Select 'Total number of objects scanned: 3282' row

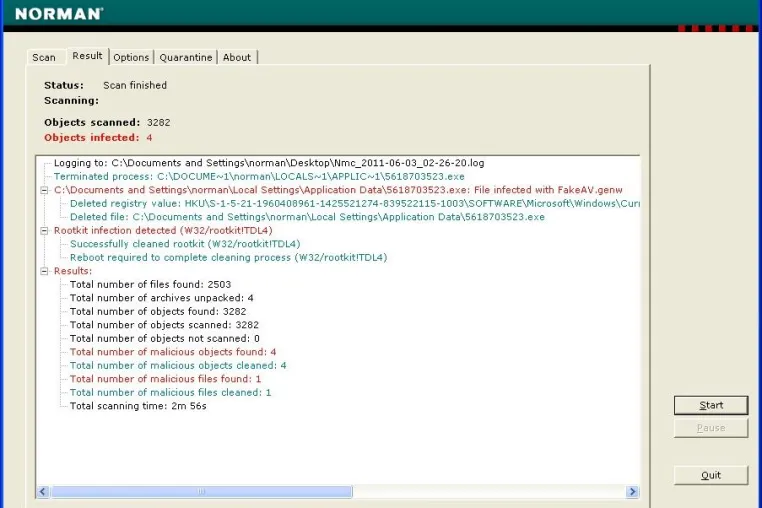(x=164, y=325)
